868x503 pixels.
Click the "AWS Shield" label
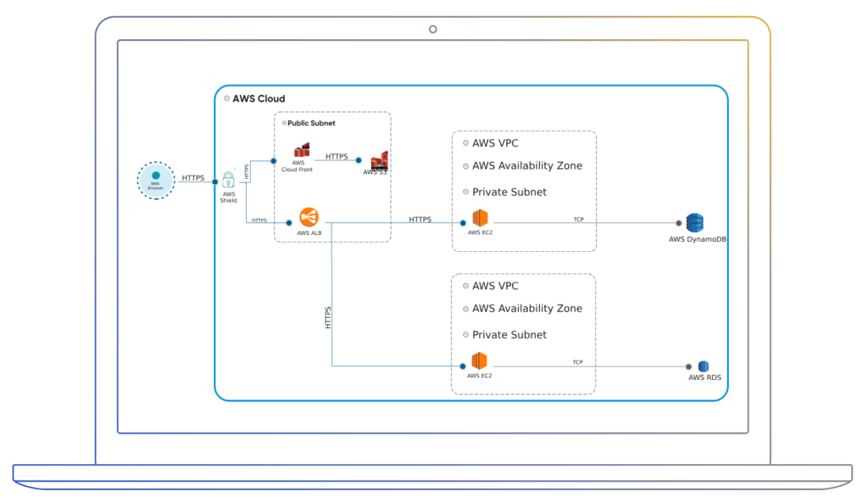229,197
